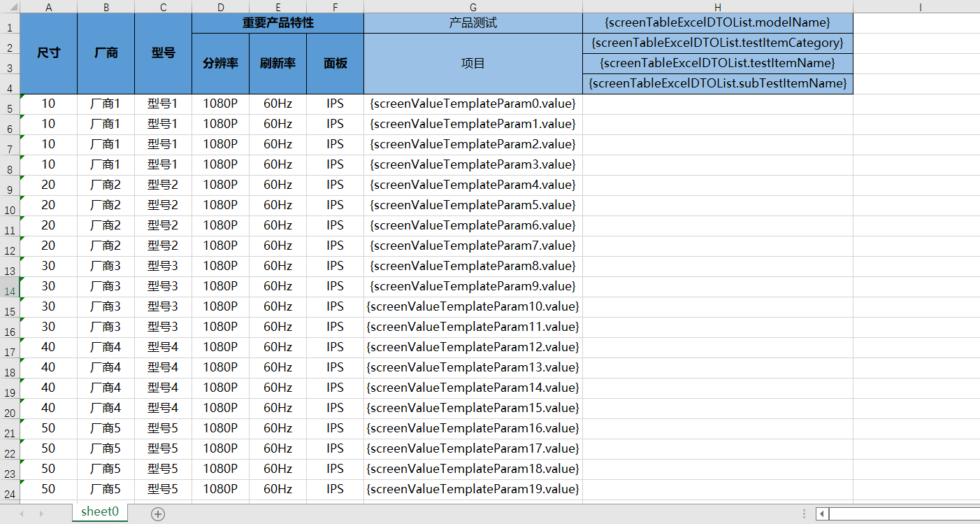Select the {screenValueTemplateParam19.value} cell

pos(473,490)
